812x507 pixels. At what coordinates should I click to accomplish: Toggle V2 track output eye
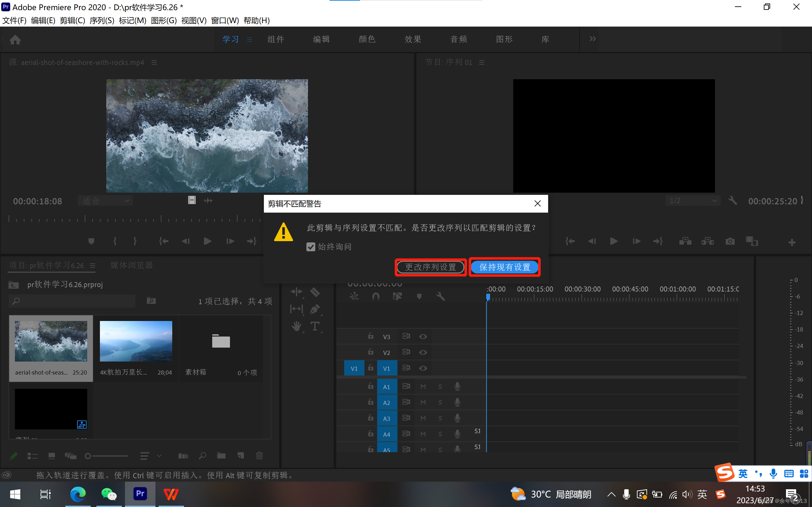click(423, 352)
